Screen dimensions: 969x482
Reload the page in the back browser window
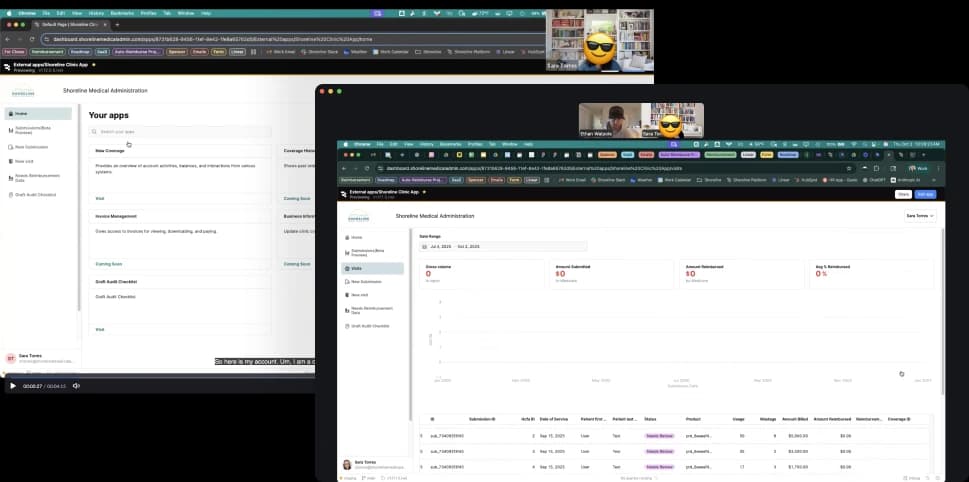click(x=32, y=39)
